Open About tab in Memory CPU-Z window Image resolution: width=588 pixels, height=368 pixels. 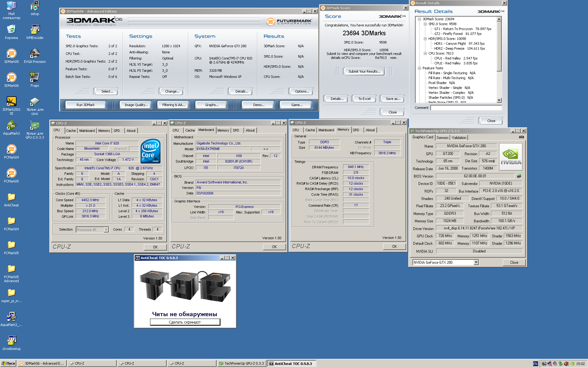370,130
